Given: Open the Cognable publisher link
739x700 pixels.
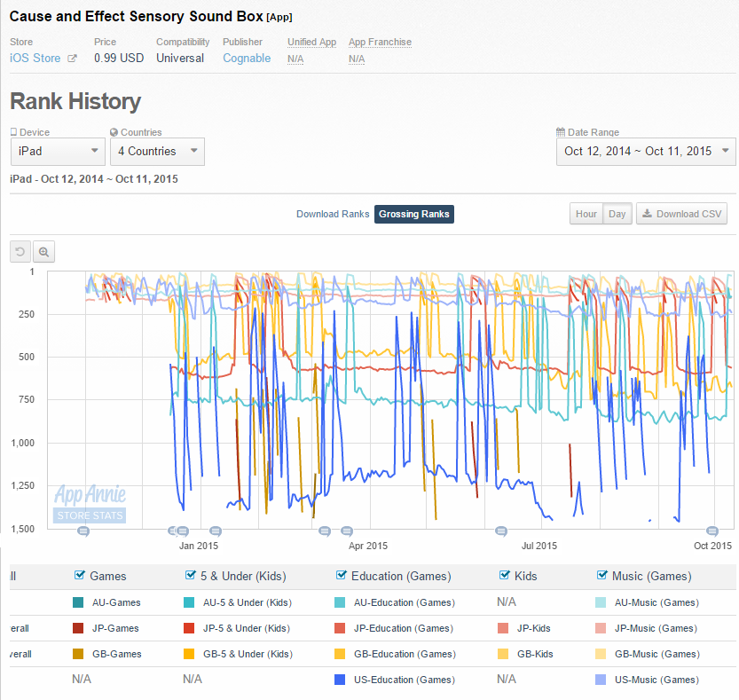Looking at the screenshot, I should pos(247,58).
